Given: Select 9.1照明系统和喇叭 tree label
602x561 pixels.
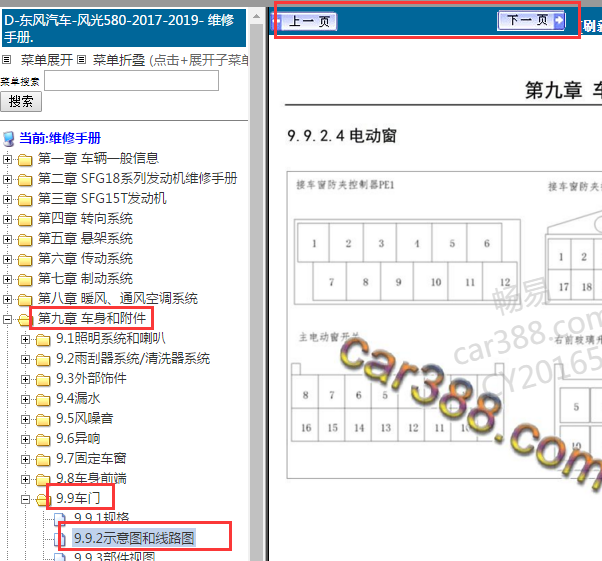Looking at the screenshot, I should (111, 338).
